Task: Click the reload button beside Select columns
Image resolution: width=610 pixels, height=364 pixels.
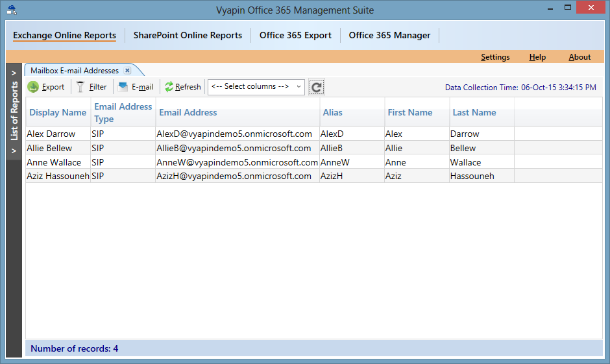Action: click(x=316, y=87)
